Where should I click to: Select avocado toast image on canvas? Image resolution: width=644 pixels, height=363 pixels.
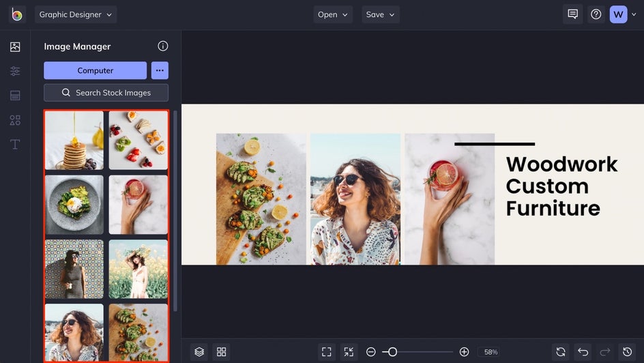(x=261, y=199)
